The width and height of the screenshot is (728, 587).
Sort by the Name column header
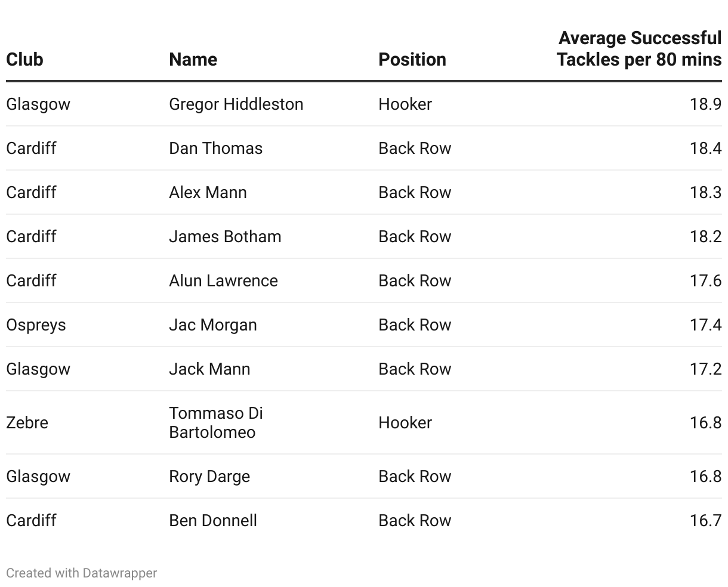(x=193, y=60)
